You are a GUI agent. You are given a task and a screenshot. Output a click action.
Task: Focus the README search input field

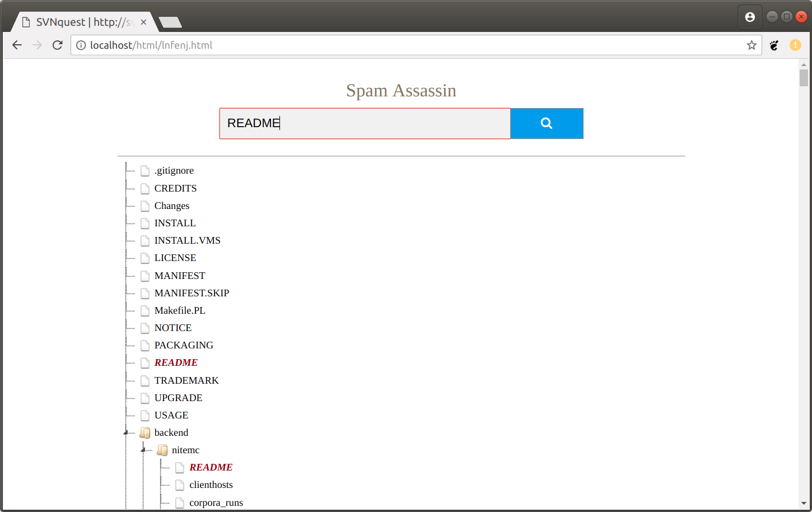[365, 123]
